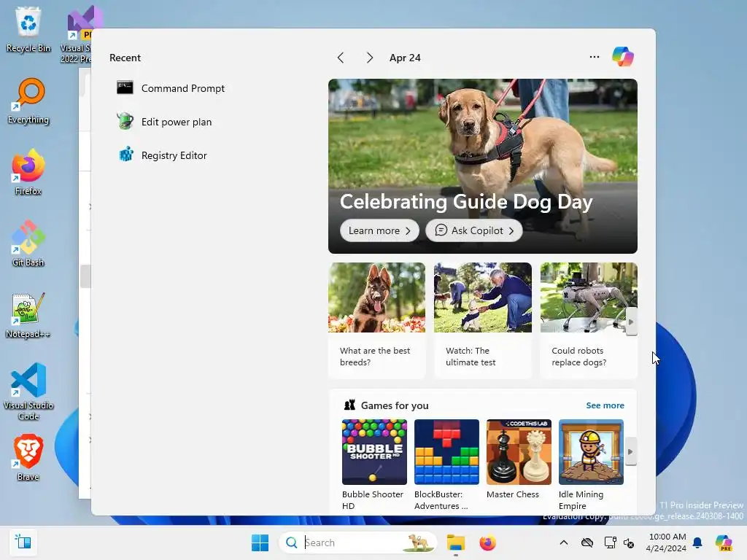The height and width of the screenshot is (560, 747).
Task: Go to next date with right chevron
Action: tap(369, 58)
